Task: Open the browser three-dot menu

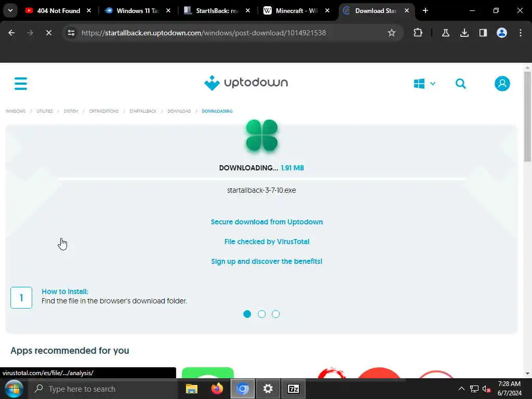Action: [520, 33]
